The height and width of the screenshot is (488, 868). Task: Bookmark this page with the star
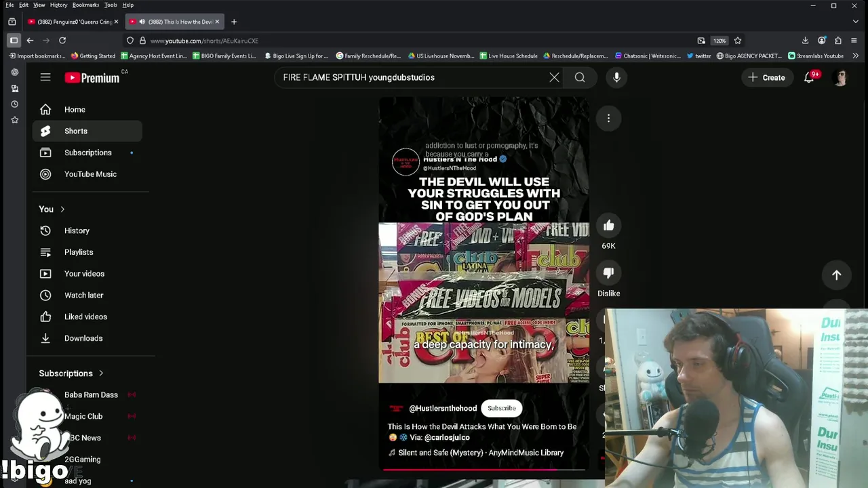point(738,41)
